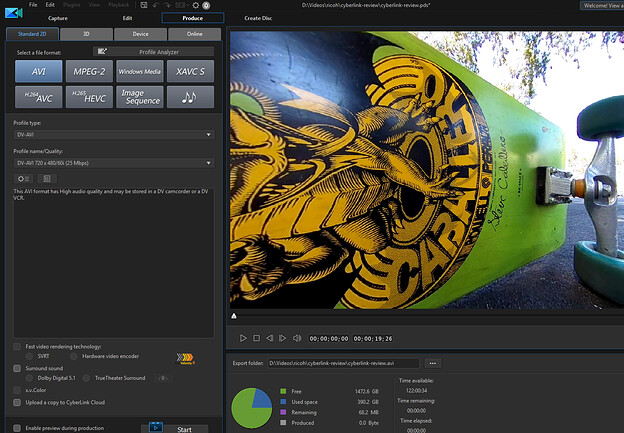Select Hardware video encoder radio option
Screen dimensions: 624x433
click(x=74, y=356)
